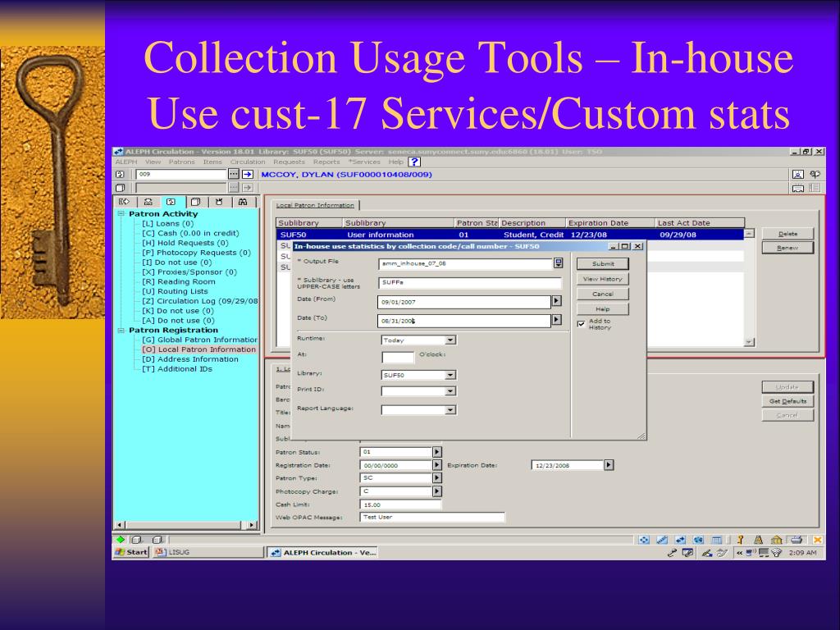Image resolution: width=840 pixels, height=630 pixels.
Task: Open the ALEPH menu
Action: 126,162
